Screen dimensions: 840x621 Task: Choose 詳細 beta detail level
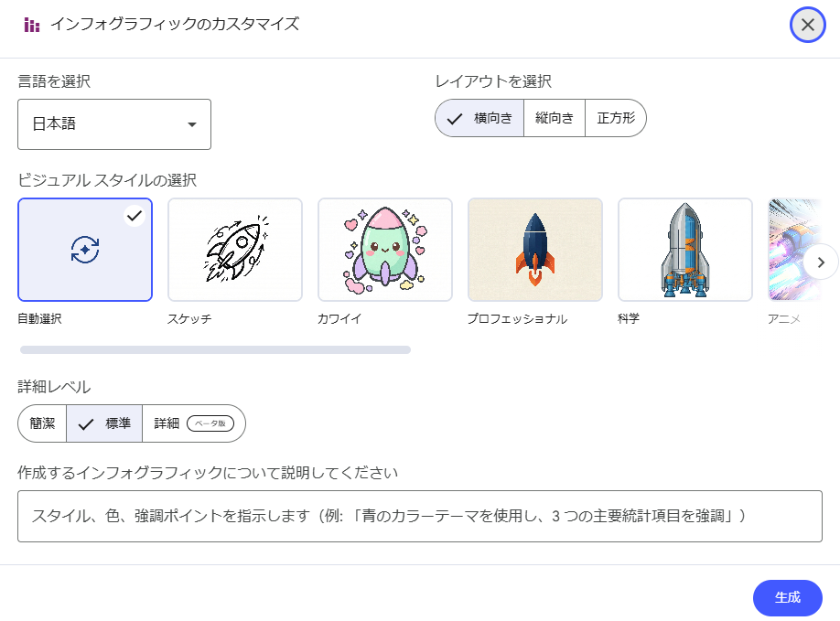click(194, 423)
